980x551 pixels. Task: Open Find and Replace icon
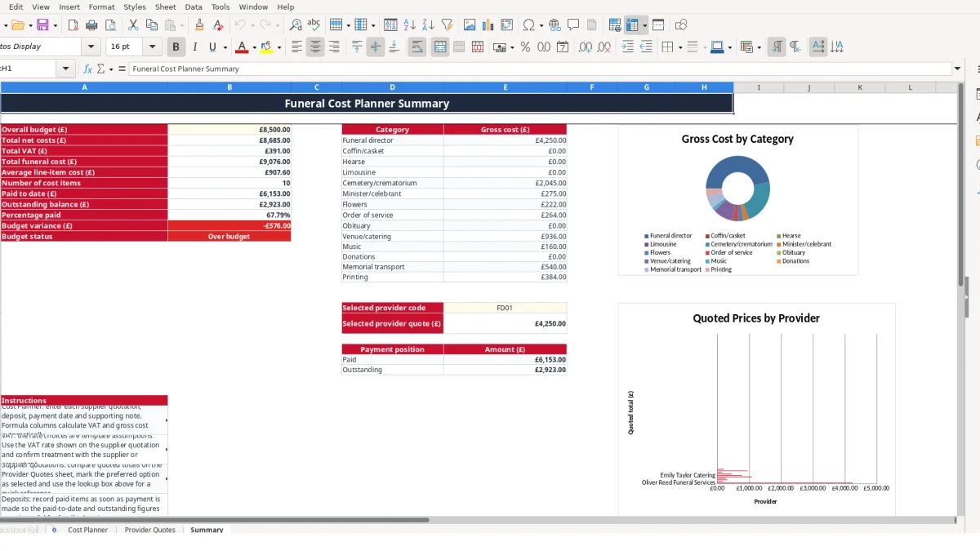(296, 25)
